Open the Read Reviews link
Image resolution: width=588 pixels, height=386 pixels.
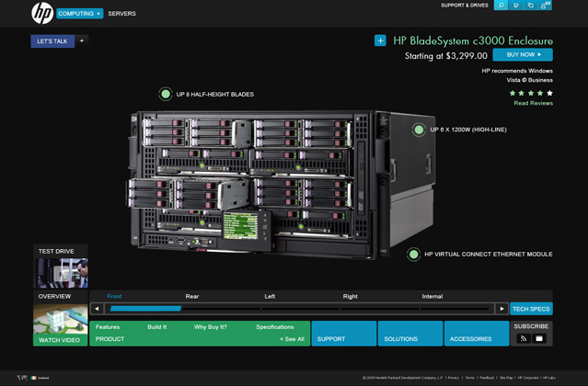533,103
